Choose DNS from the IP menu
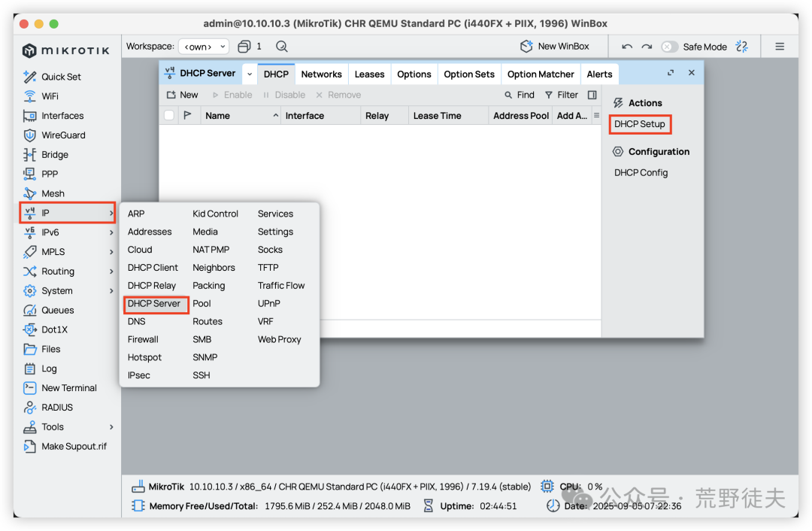Viewport: 812px width, 531px height. pos(137,322)
